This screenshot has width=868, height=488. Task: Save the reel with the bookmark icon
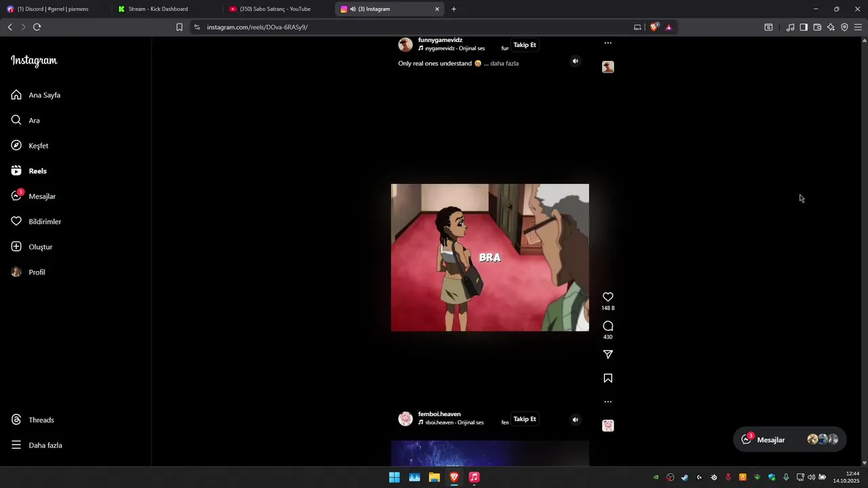[x=608, y=378]
